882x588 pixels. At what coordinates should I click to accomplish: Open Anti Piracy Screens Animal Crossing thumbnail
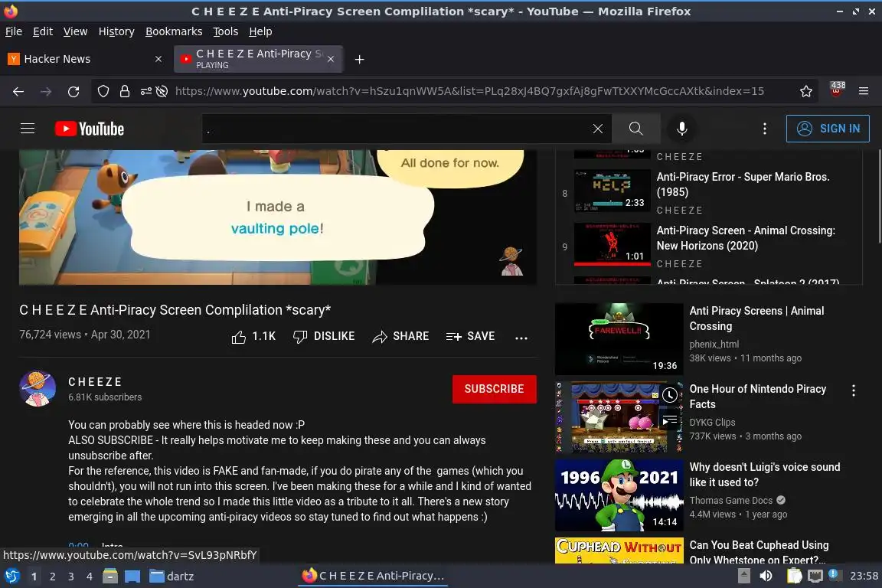pos(619,339)
